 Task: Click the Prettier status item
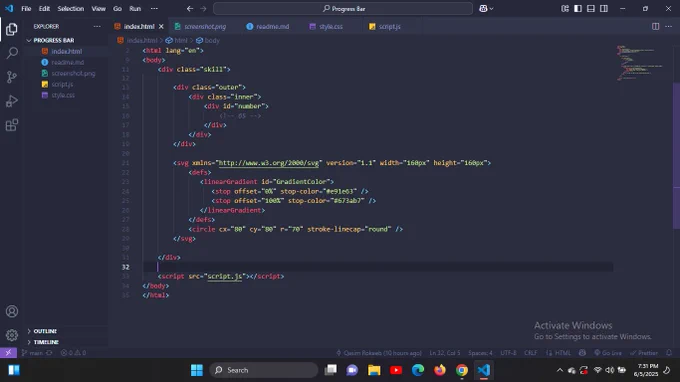coord(644,353)
